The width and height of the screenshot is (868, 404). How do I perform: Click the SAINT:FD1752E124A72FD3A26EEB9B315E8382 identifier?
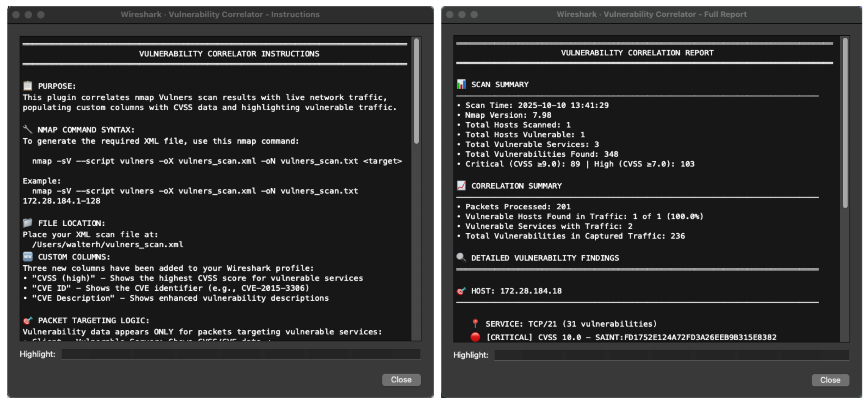tap(686, 337)
